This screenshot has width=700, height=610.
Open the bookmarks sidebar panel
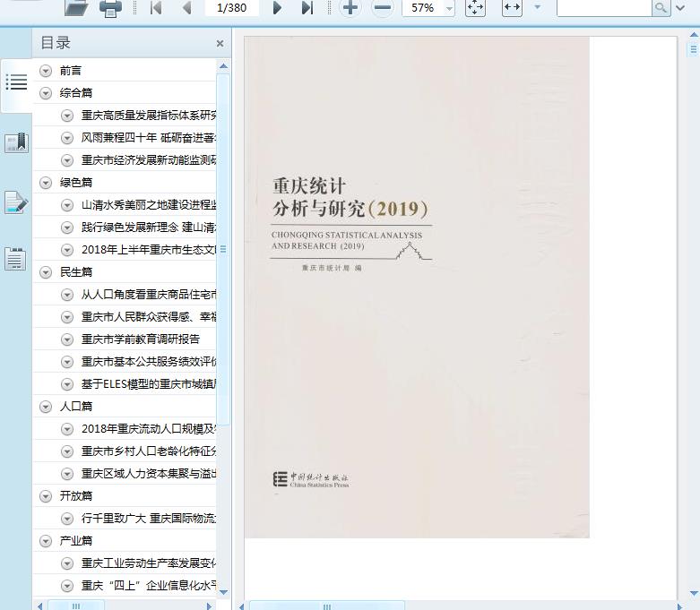click(16, 142)
